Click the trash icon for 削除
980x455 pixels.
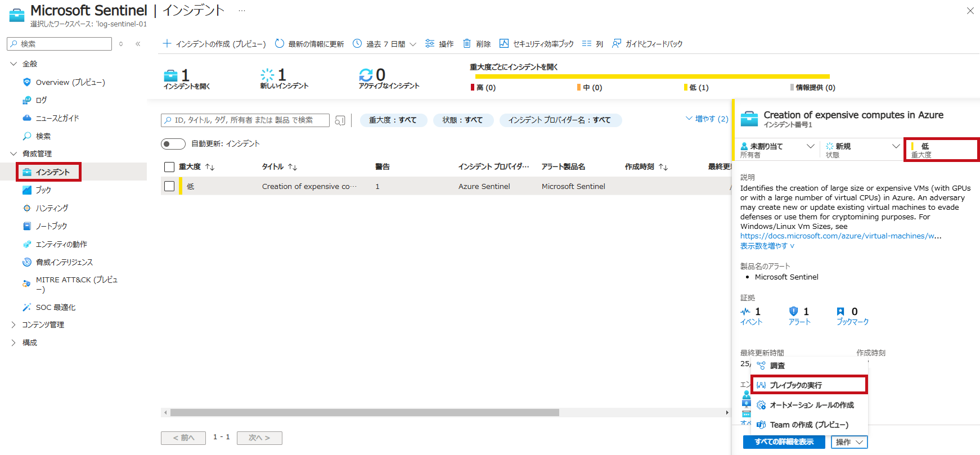[x=467, y=43]
